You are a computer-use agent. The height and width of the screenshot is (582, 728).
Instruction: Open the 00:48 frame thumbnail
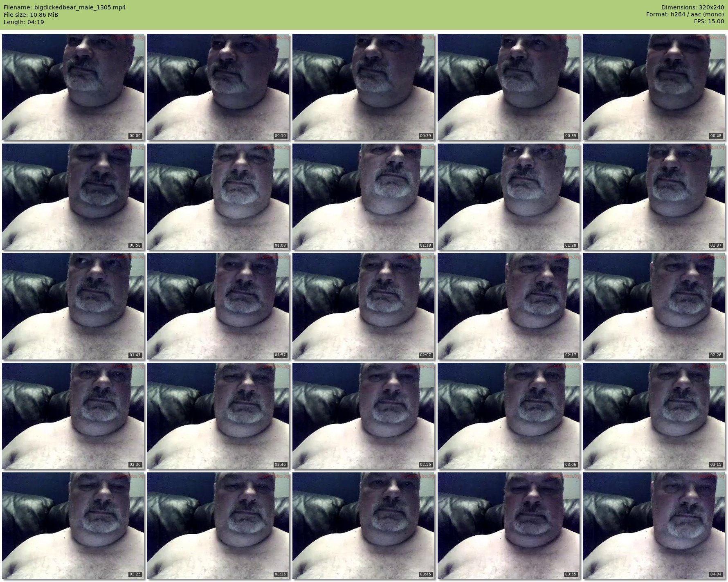point(654,87)
